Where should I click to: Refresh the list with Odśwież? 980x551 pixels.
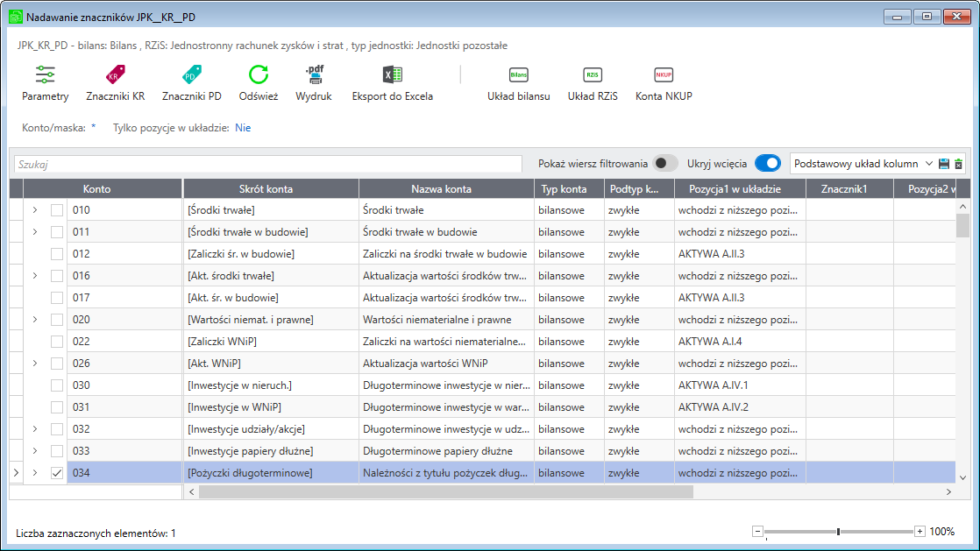pyautogui.click(x=258, y=76)
